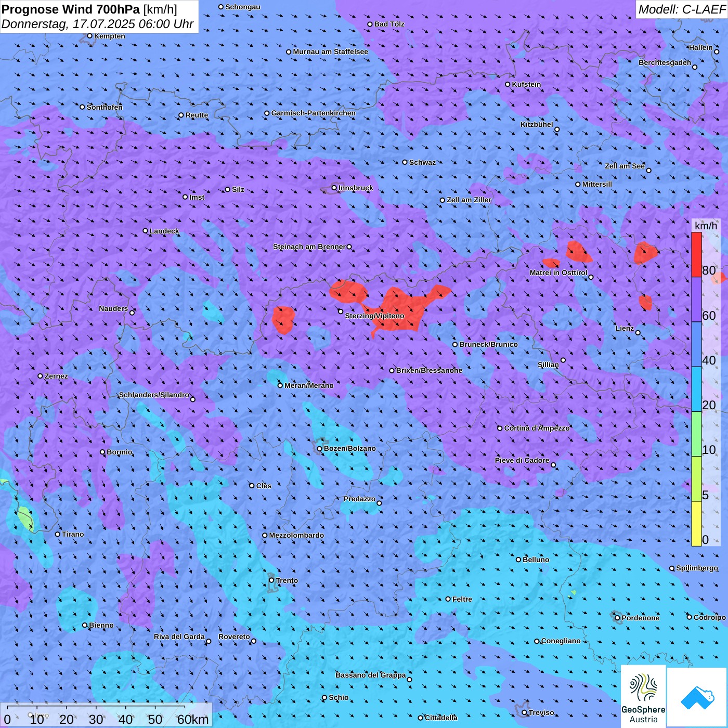Click the Modell: C-LAEF label
This screenshot has height=728, width=728.
pos(682,9)
